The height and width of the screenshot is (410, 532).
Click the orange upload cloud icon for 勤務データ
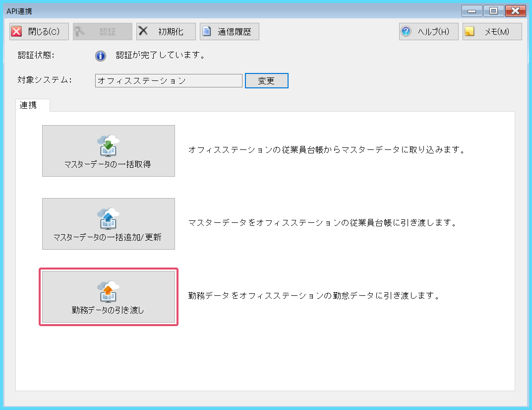pyautogui.click(x=108, y=292)
